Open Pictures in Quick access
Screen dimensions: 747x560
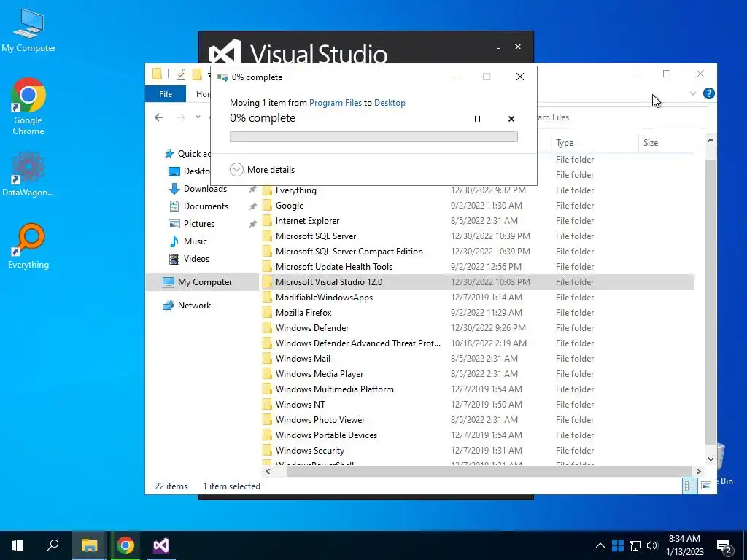(x=193, y=224)
